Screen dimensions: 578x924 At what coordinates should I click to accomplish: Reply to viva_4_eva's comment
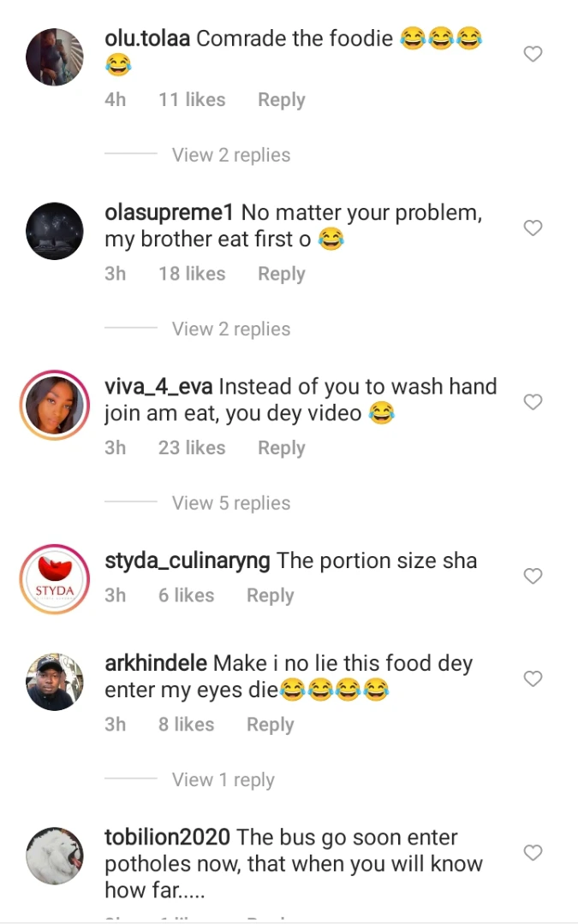pos(281,448)
